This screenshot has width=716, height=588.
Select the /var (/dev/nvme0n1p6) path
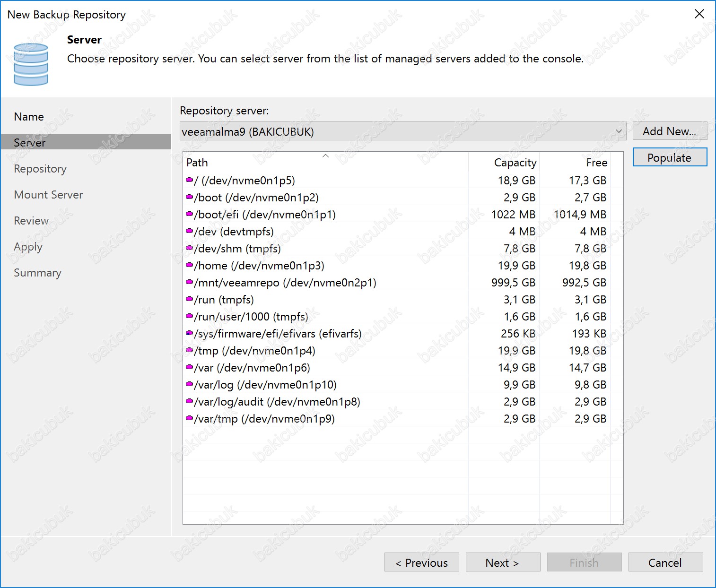coord(252,368)
